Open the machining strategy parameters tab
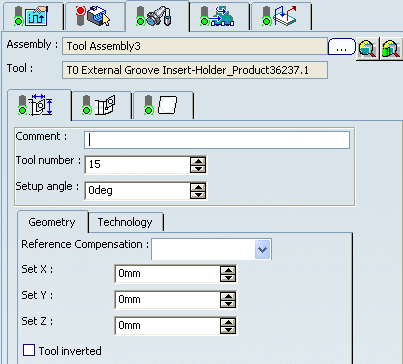The height and width of the screenshot is (364, 403). point(33,16)
